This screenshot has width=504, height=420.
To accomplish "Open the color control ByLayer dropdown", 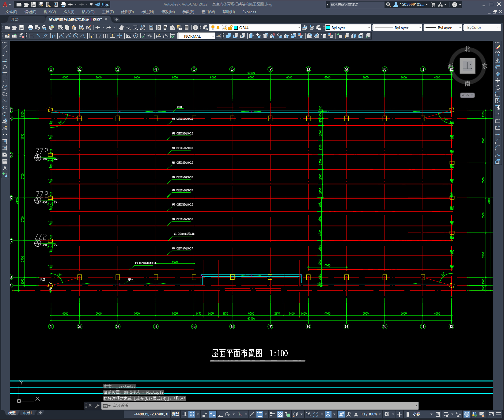I will tap(369, 28).
